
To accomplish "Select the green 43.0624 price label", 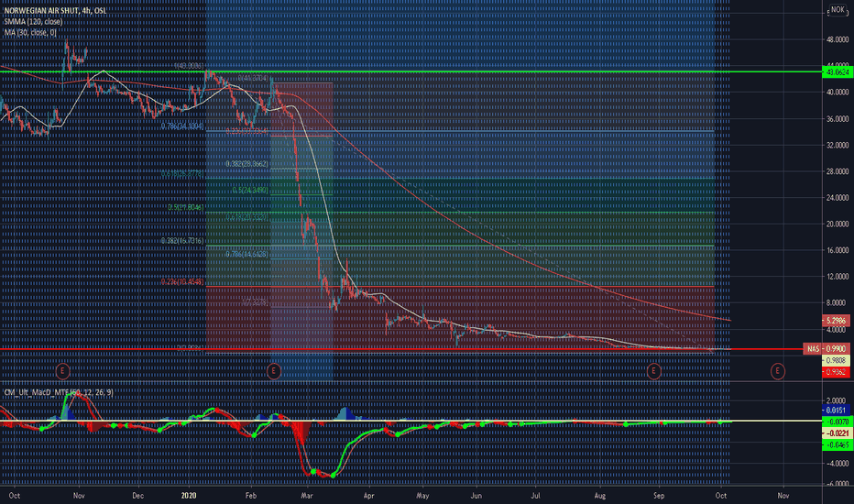I will pos(837,71).
